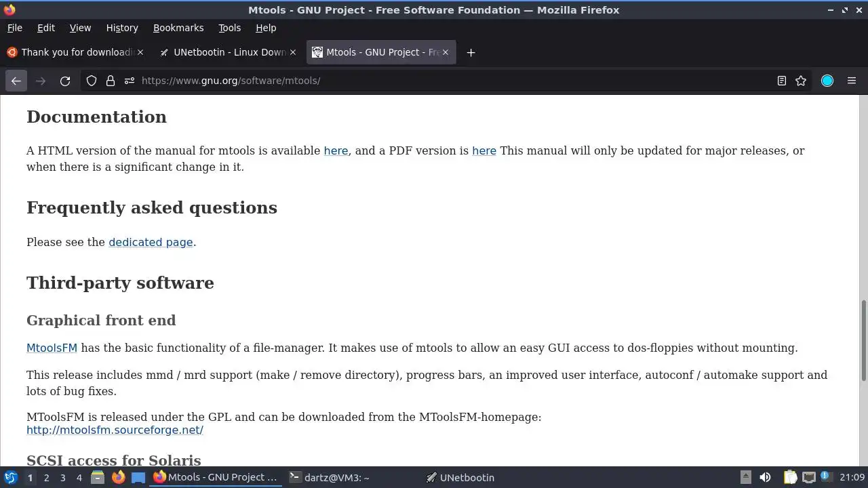The width and height of the screenshot is (868, 488).
Task: Close the 'Thank you for downloading' tab
Action: [x=140, y=52]
